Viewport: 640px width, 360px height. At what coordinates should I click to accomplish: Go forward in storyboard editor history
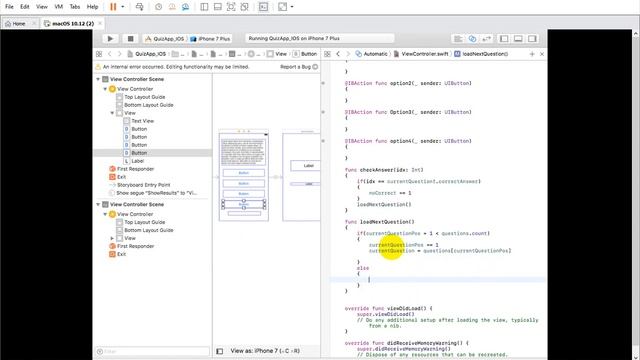(x=120, y=54)
